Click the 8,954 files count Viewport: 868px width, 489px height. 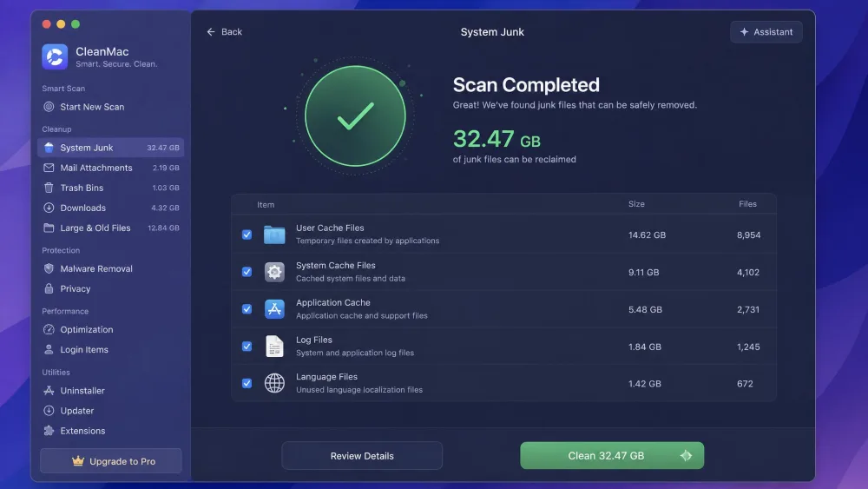[748, 235]
